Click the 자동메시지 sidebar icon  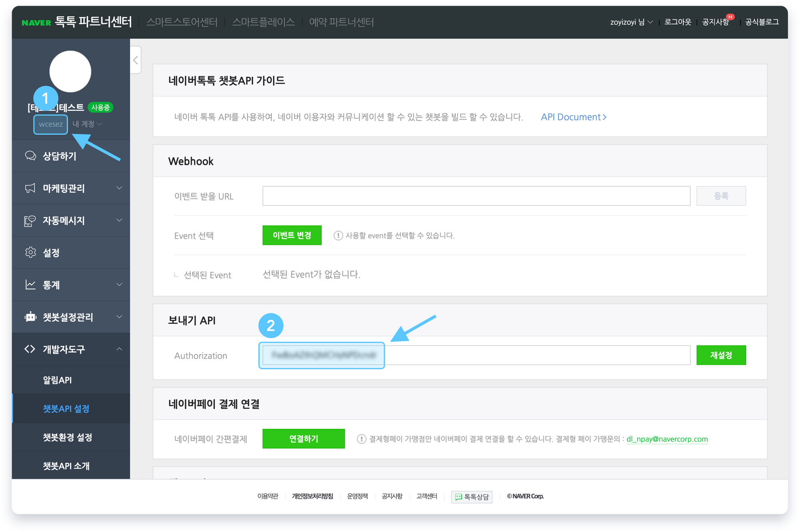coord(30,221)
